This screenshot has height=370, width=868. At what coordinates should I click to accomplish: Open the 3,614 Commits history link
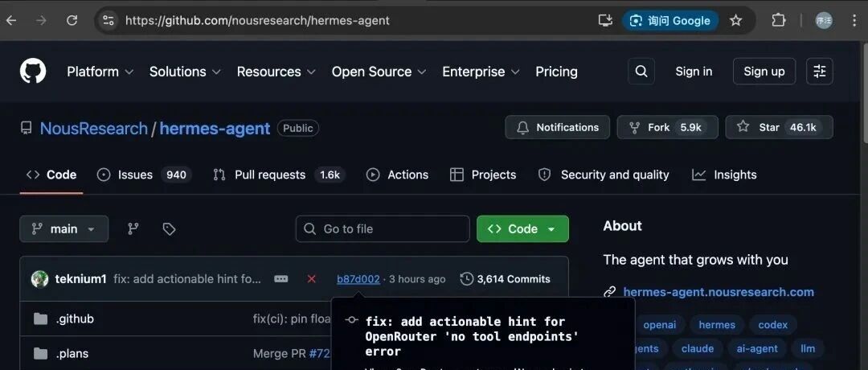[x=506, y=279]
